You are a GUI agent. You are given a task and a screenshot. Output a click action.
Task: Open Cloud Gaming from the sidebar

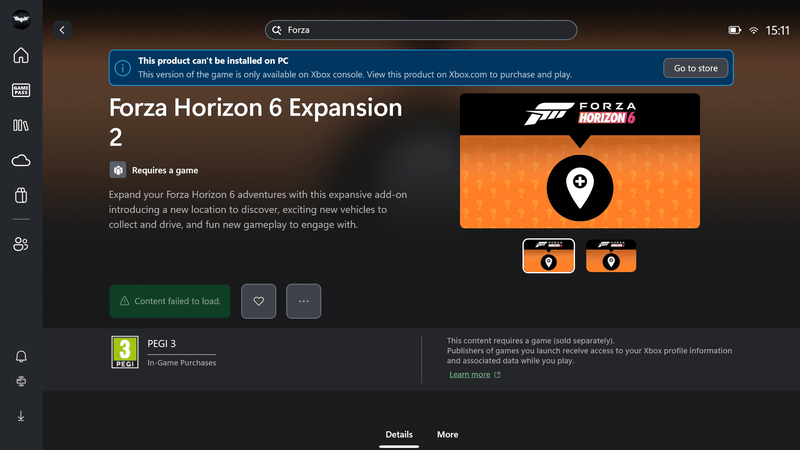pyautogui.click(x=21, y=161)
